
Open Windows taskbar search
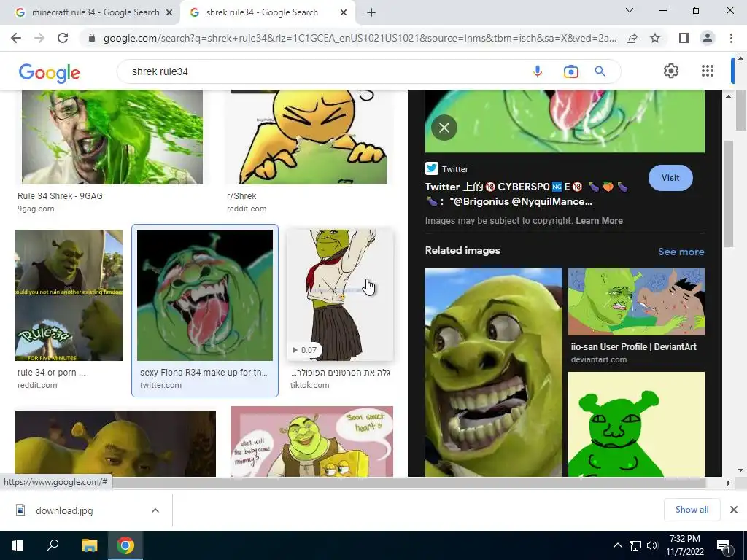pos(53,545)
